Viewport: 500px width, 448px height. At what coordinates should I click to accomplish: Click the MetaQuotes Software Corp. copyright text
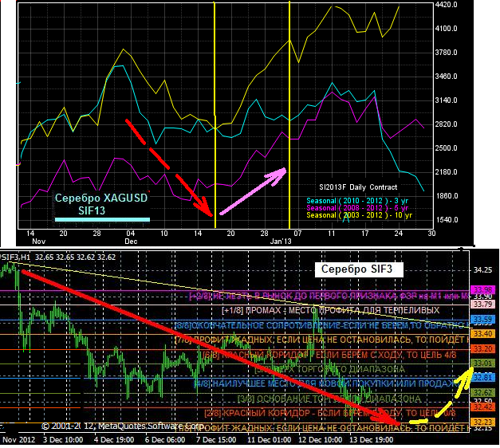[123, 426]
